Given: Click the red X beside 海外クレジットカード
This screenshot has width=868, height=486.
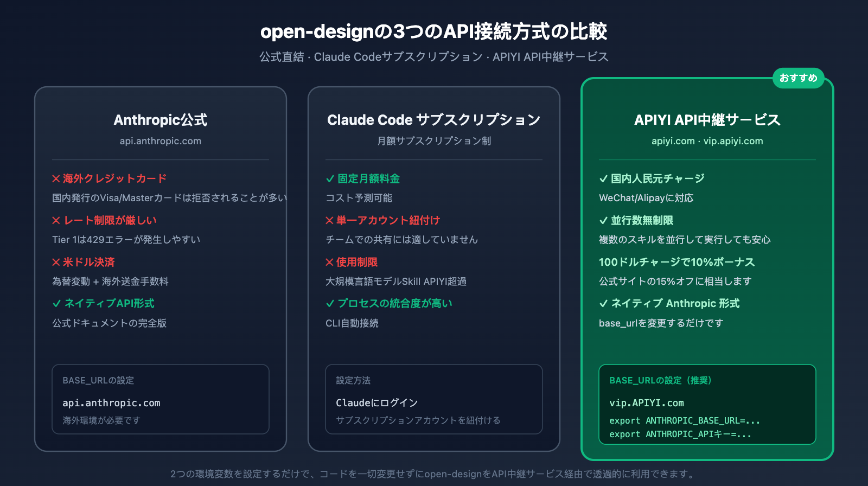Looking at the screenshot, I should pos(56,179).
